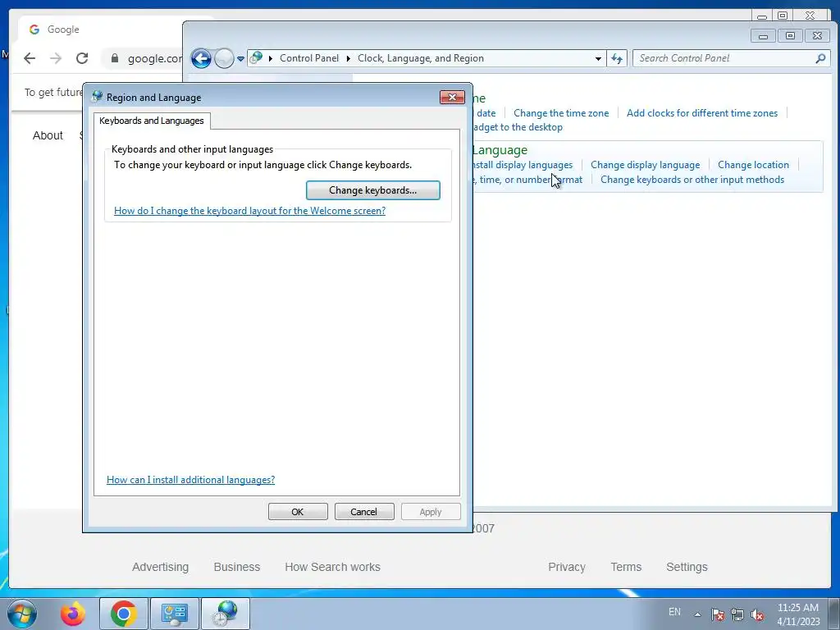The width and height of the screenshot is (840, 630).
Task: Close the Region and Language dialog
Action: point(452,97)
